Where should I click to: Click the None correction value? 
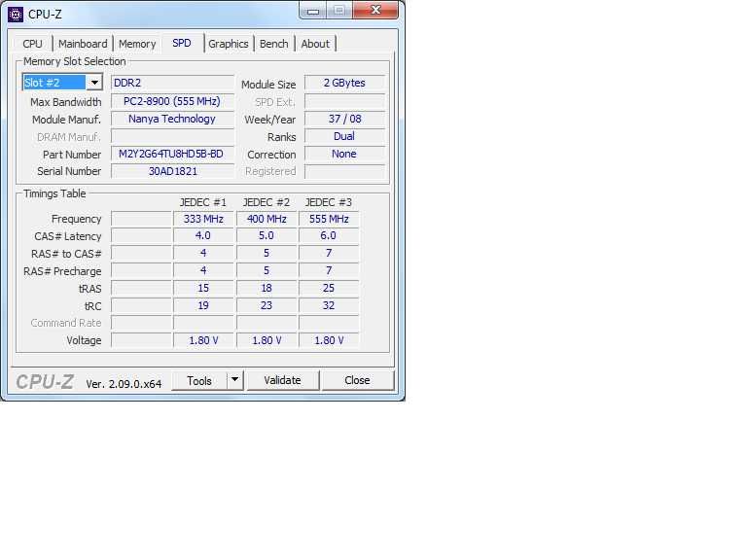pyautogui.click(x=344, y=154)
